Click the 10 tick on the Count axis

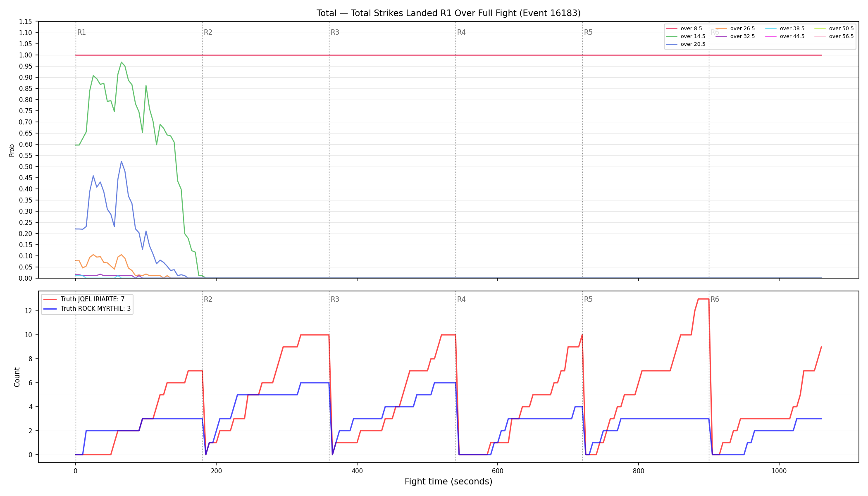click(29, 335)
